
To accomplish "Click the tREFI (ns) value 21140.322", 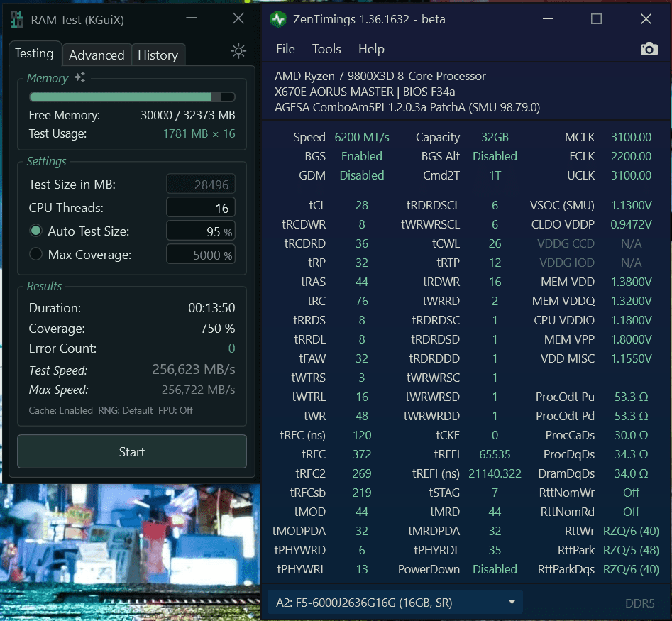I will [495, 473].
